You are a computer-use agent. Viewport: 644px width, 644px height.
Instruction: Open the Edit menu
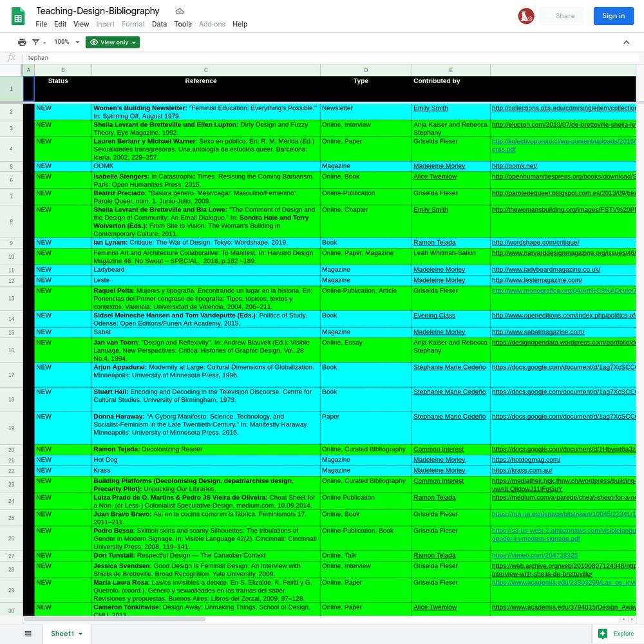click(x=60, y=24)
